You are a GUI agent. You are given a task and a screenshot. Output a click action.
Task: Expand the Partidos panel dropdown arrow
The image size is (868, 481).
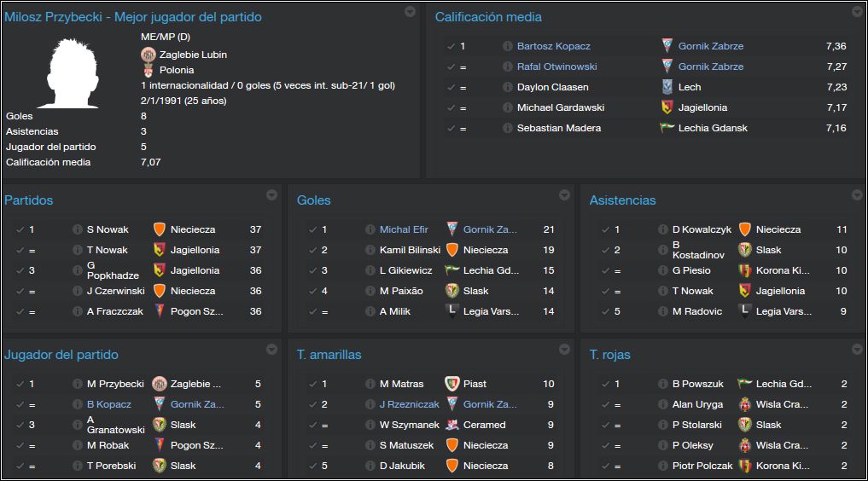pos(271,195)
